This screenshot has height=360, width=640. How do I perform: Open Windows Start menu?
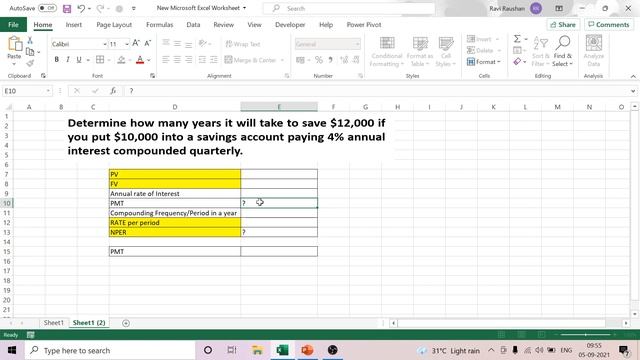(12, 350)
